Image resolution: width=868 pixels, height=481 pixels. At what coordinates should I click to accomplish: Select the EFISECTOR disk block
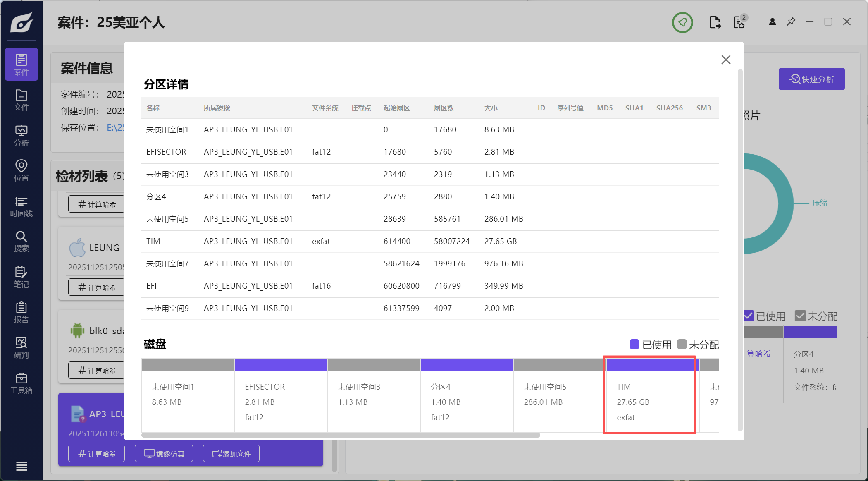click(281, 395)
